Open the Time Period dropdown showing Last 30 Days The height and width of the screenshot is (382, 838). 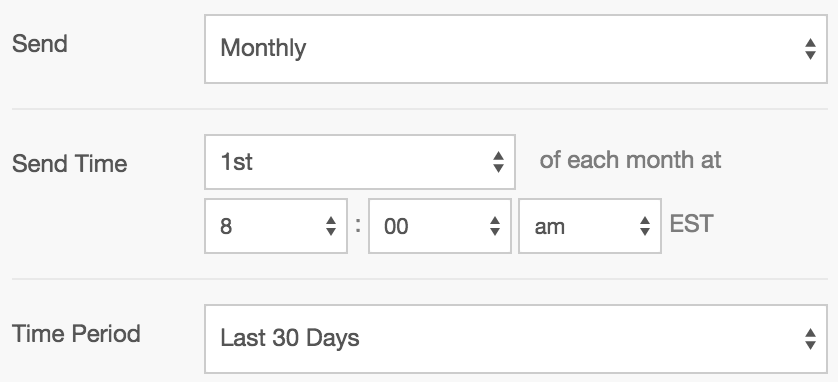[x=516, y=339]
